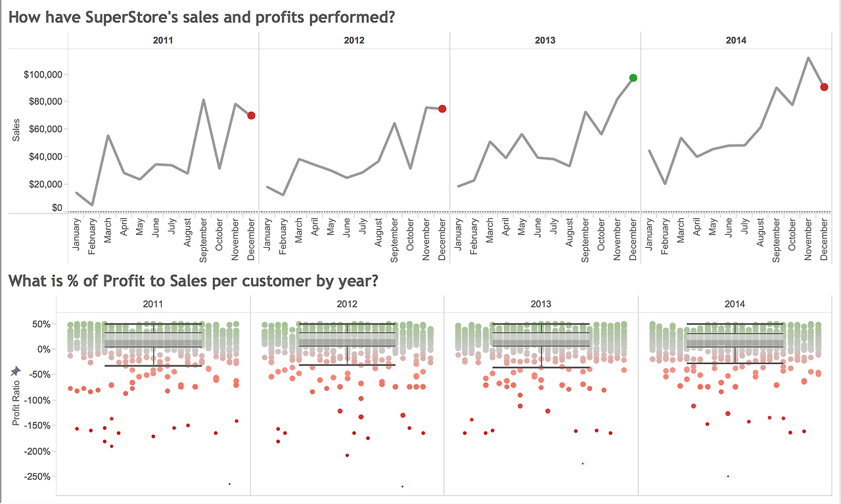
Task: Click the red December 2014 sales marker
Action: [824, 87]
